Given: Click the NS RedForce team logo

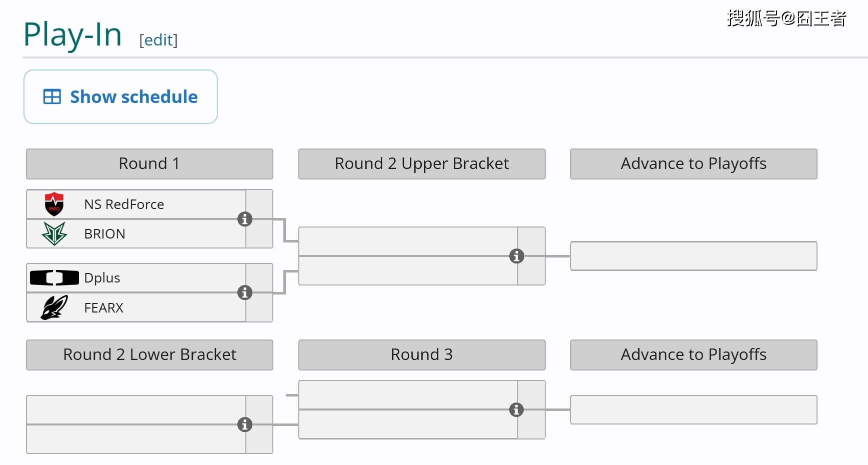Looking at the screenshot, I should tap(54, 204).
